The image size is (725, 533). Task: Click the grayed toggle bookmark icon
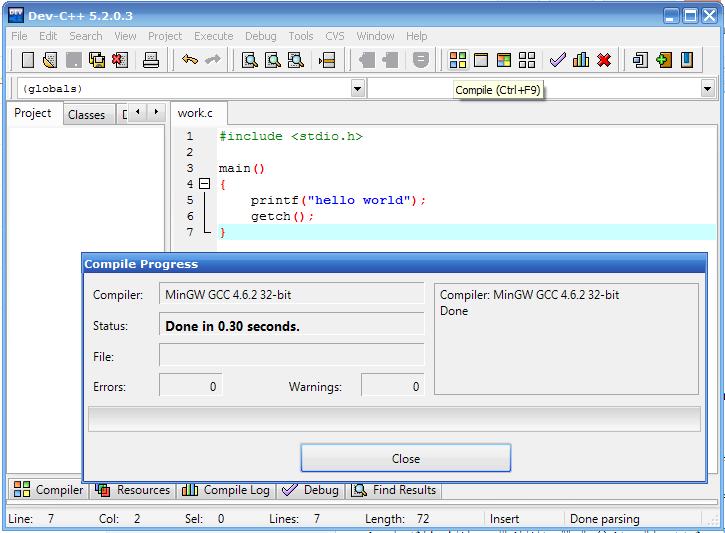coord(367,60)
